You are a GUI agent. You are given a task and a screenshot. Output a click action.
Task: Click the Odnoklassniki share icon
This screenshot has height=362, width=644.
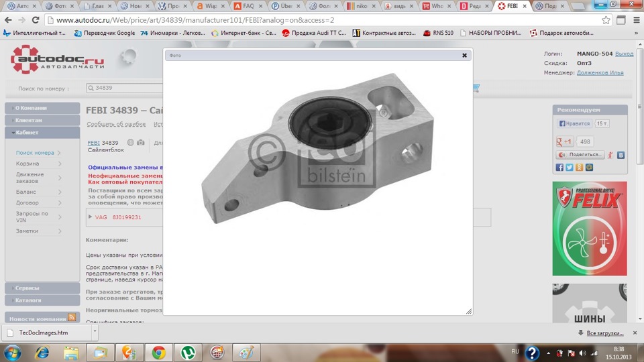(579, 167)
